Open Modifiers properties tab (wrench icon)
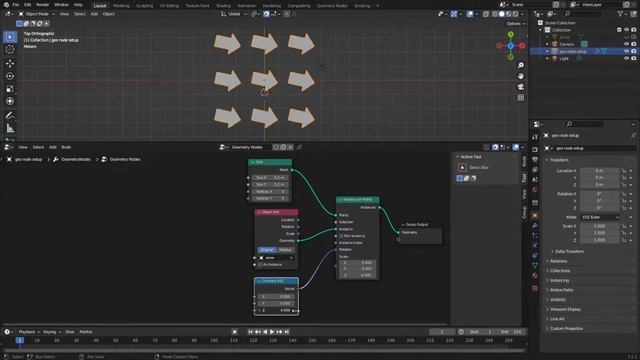The image size is (640, 360). [x=535, y=225]
